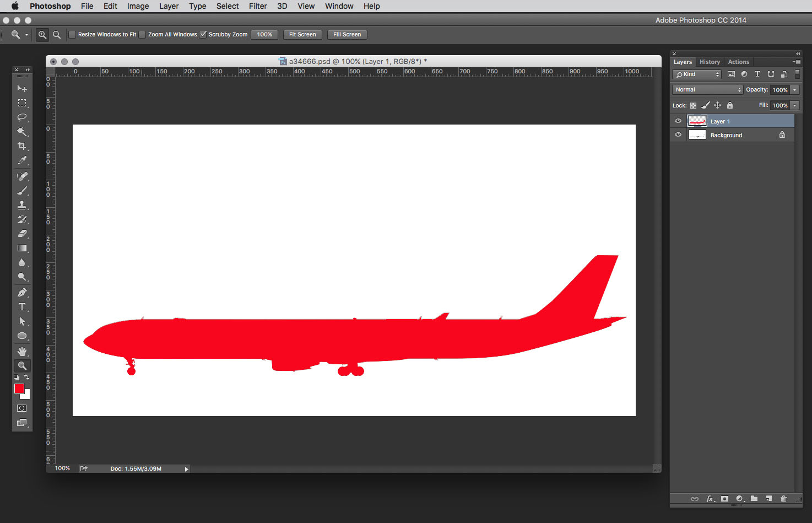Switch to the History tab

(710, 62)
